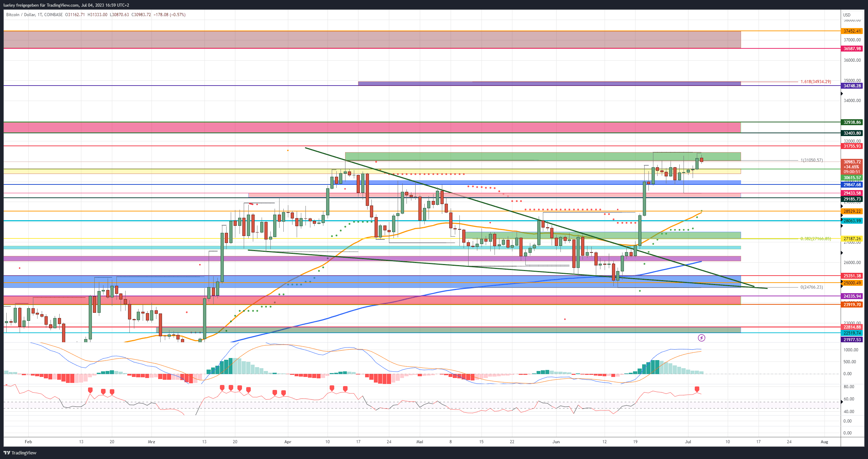Viewport: 868px width, 459px height.
Task: Click the close value C30983.72
Action: 141,15
